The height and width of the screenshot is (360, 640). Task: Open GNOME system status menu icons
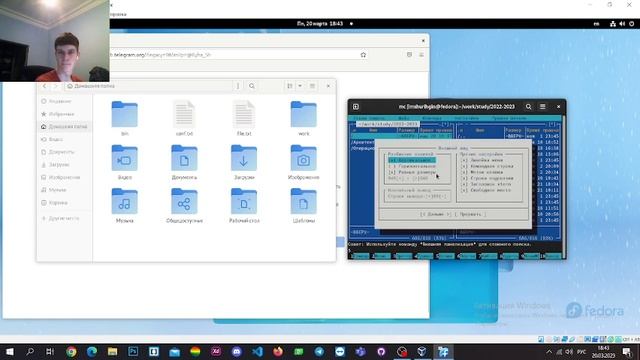point(622,24)
